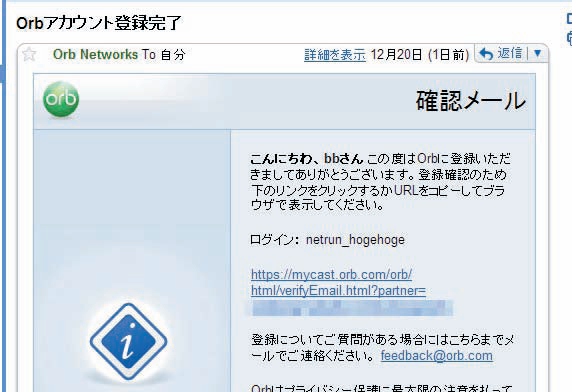Image resolution: width=572 pixels, height=392 pixels.
Task: Click the blue info diamond icon
Action: point(128,342)
